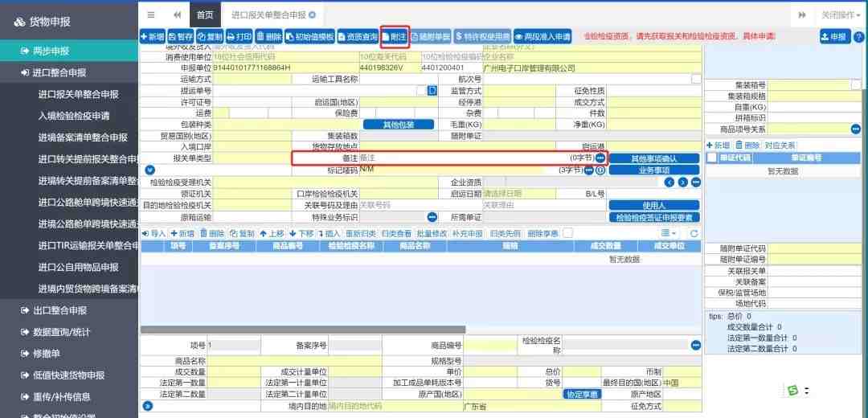868x418 pixels.
Task: Open 进境备案清单整合申报 in the sidebar
Action: [x=83, y=137]
